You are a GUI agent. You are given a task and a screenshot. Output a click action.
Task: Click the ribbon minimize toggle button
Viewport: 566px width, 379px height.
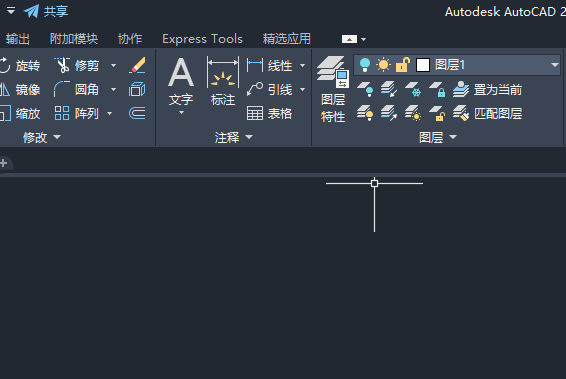pyautogui.click(x=349, y=39)
